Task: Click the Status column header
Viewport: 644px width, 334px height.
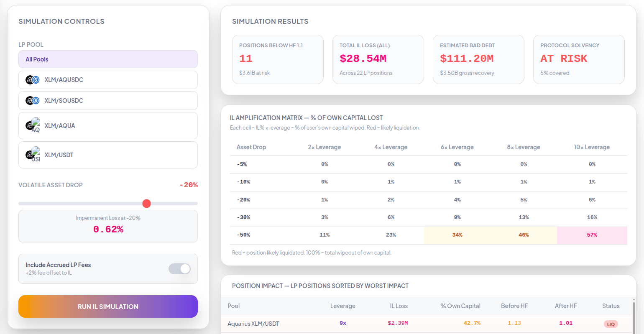Action: click(x=611, y=306)
